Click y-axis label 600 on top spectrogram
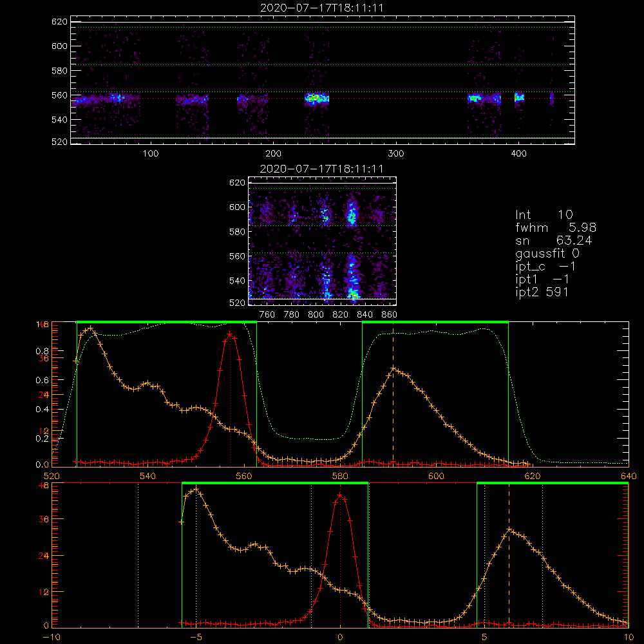The width and height of the screenshot is (644, 644). [59, 46]
